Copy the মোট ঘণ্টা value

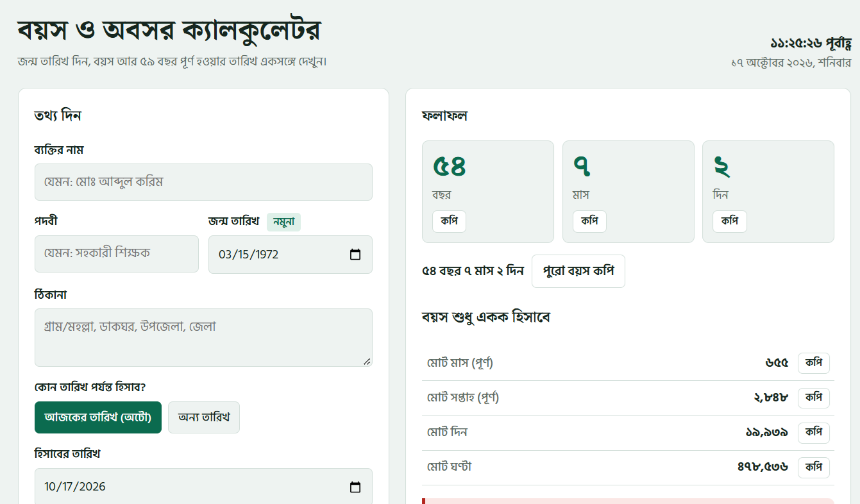pyautogui.click(x=814, y=467)
